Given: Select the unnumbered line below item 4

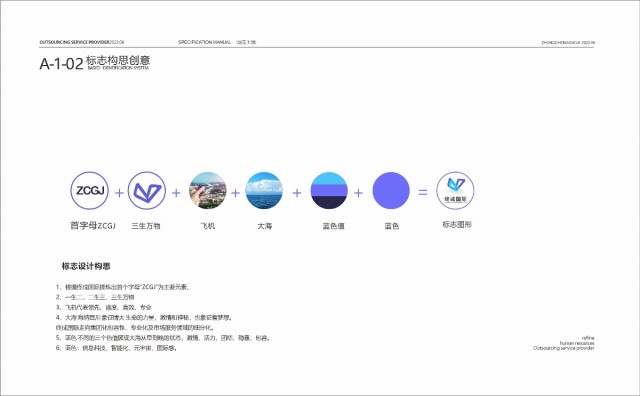Looking at the screenshot, I should 135,328.
